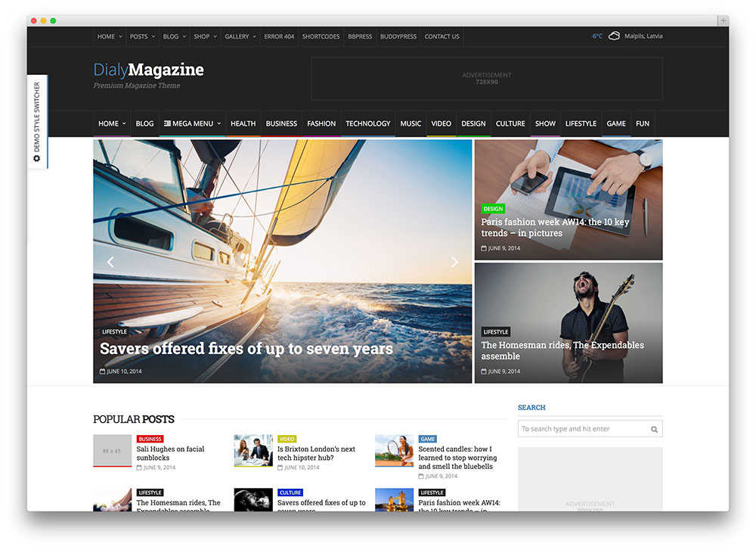Open 'Sali Hughes on facial sunblocks' post

coord(170,453)
